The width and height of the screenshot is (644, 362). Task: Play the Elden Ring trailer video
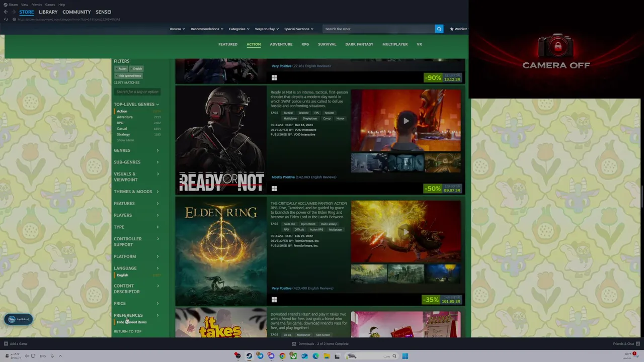406,232
